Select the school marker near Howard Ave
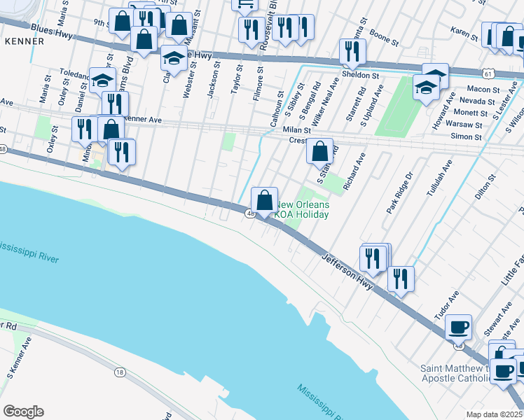This screenshot has height=420, width=524. [426, 90]
